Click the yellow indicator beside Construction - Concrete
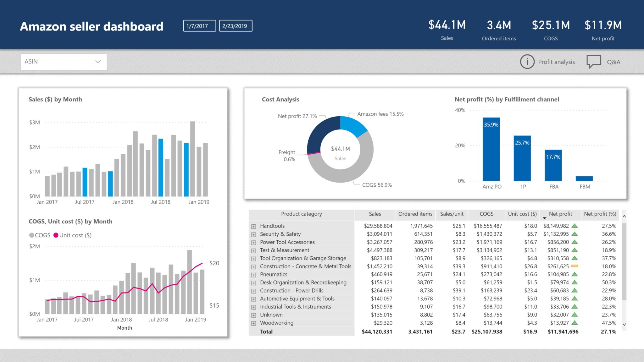Image resolution: width=644 pixels, height=362 pixels. click(x=575, y=266)
